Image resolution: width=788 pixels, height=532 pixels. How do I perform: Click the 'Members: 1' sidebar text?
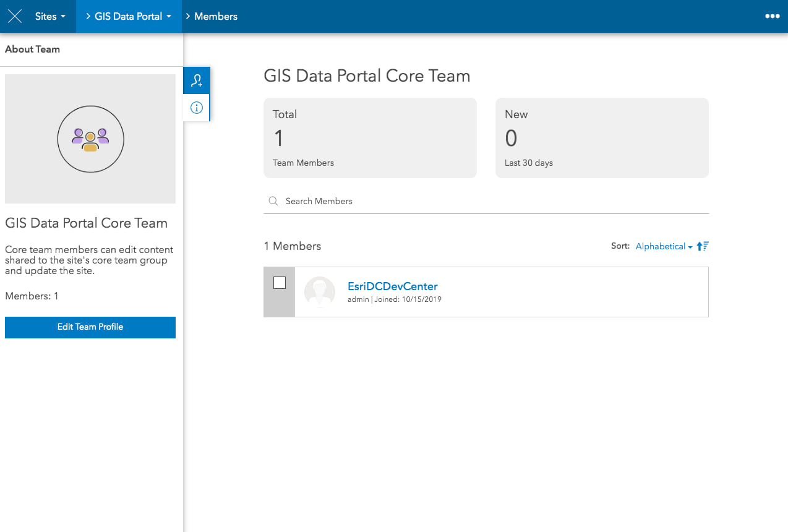(32, 296)
